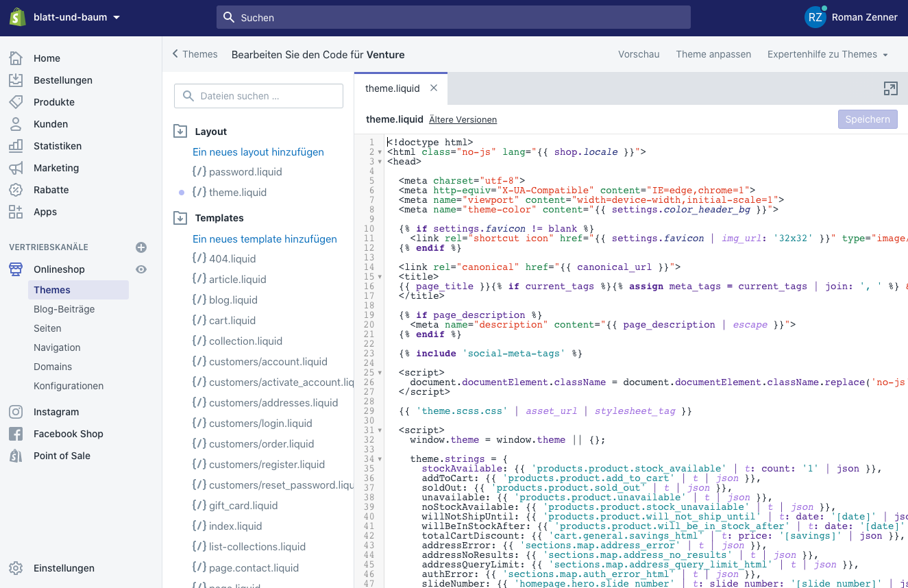Add a sales channel with plus icon
The height and width of the screenshot is (588, 908).
tap(141, 247)
